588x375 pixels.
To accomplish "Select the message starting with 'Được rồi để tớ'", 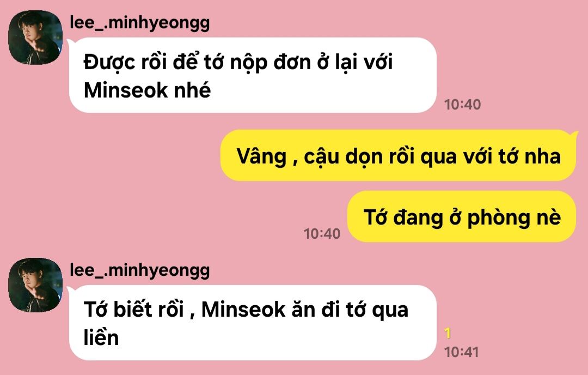I will pos(253,75).
